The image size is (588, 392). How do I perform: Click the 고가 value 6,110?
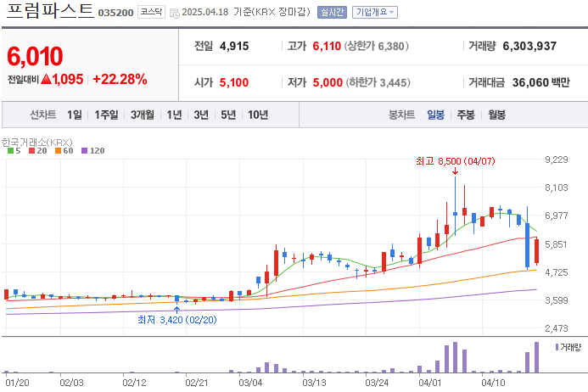[x=327, y=46]
